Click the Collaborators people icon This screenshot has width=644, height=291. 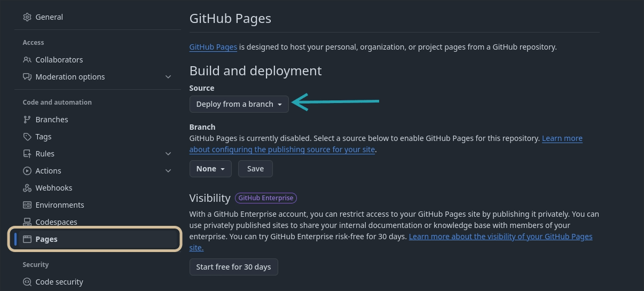[27, 60]
